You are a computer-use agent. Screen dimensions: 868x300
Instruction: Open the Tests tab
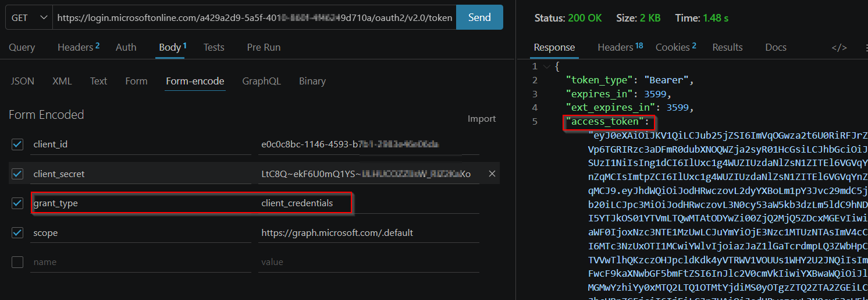pyautogui.click(x=214, y=47)
